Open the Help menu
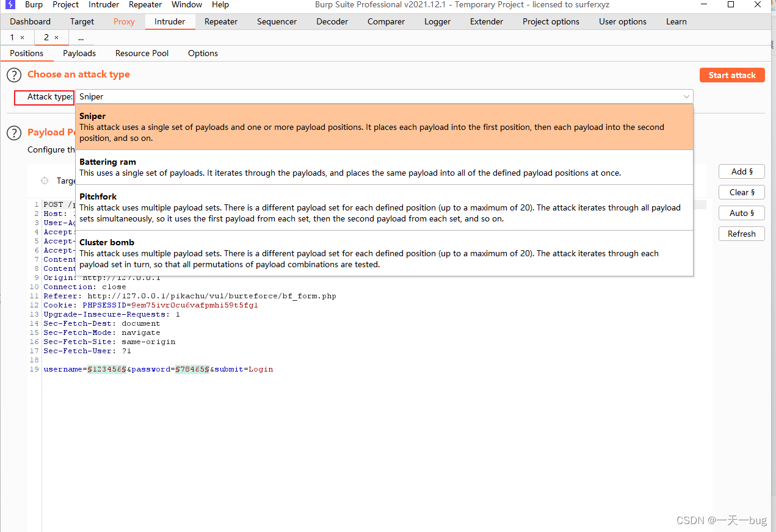This screenshot has height=532, width=776. (220, 5)
